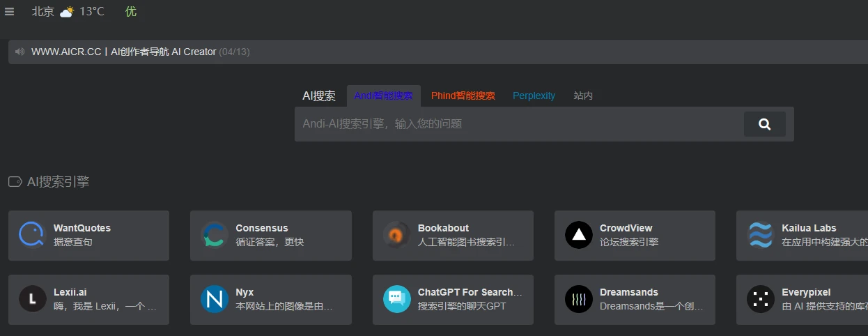Switch to the Phind智能搜索 tab
Viewport: 868px width, 336px height.
coord(463,96)
